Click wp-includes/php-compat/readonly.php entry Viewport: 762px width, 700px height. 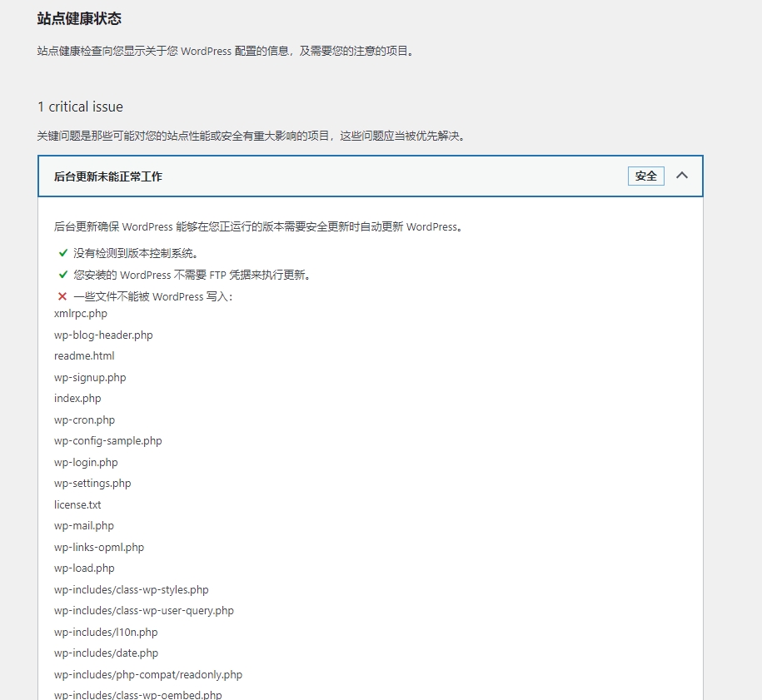point(148,675)
